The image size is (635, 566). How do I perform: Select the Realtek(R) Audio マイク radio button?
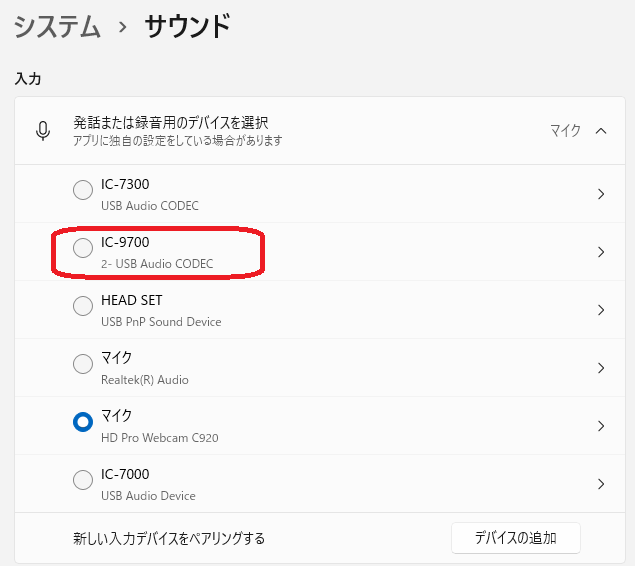(x=83, y=364)
